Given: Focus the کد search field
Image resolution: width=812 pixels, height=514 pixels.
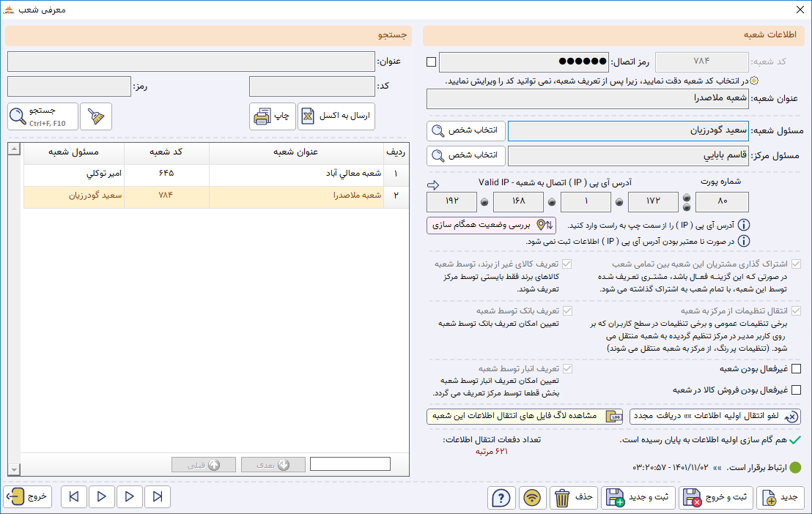Looking at the screenshot, I should (x=311, y=86).
